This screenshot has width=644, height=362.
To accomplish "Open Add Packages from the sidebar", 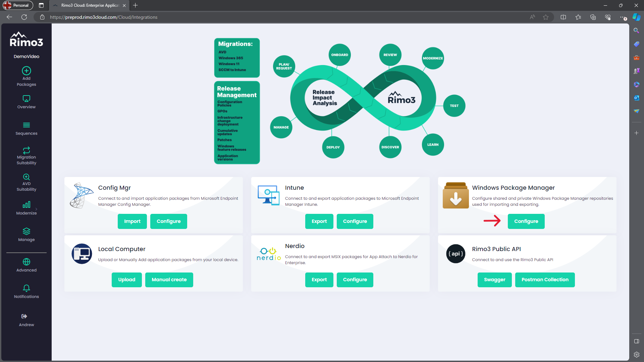I will point(26,77).
